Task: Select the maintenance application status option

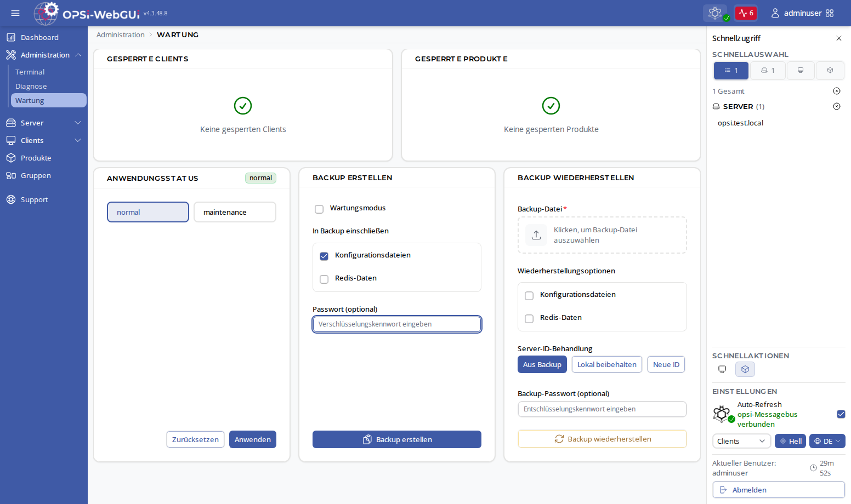Action: [x=235, y=212]
